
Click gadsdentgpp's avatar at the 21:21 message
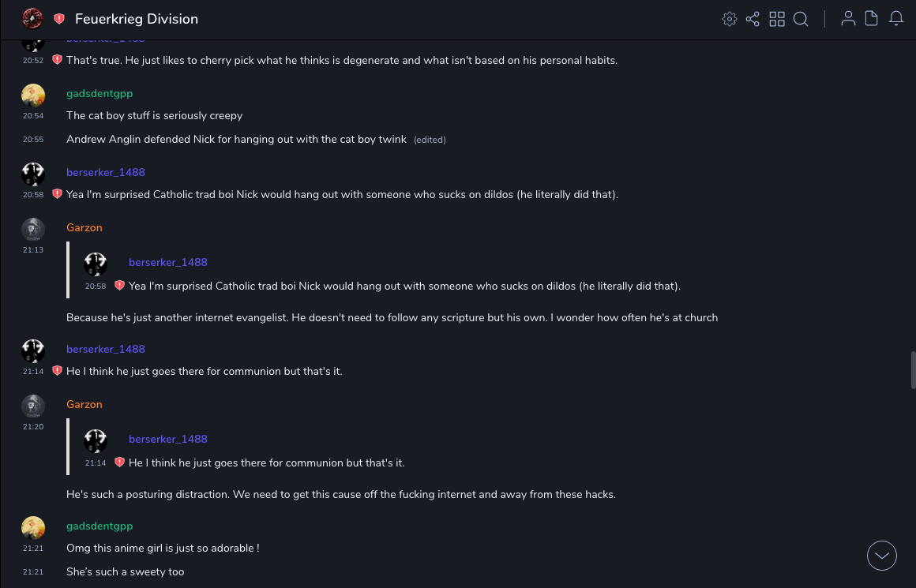click(x=33, y=528)
